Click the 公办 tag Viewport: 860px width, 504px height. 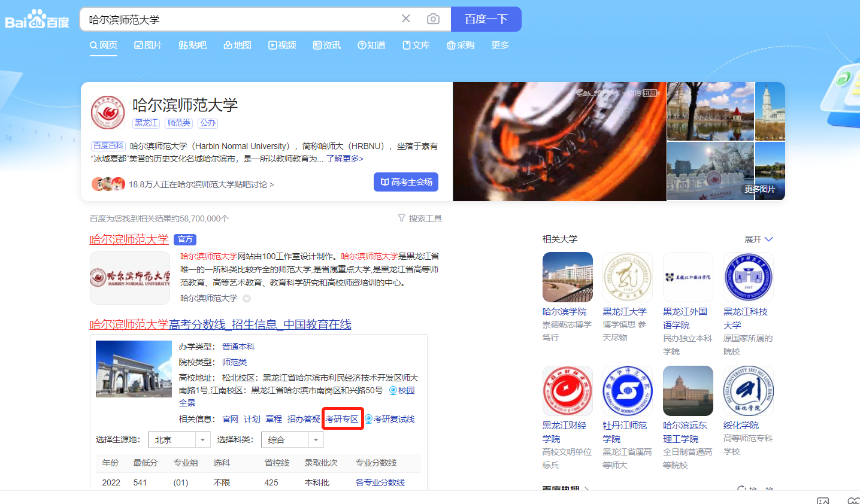pyautogui.click(x=208, y=123)
